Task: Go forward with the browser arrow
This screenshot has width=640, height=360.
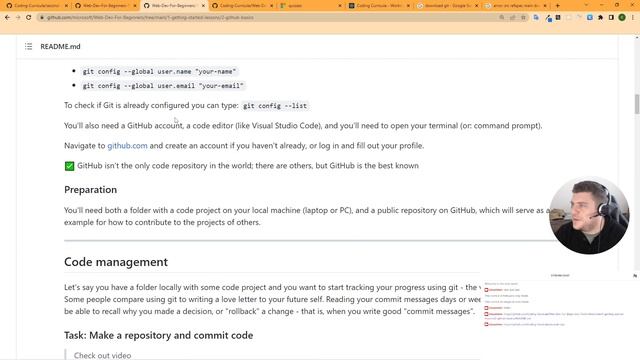Action: click(x=18, y=18)
